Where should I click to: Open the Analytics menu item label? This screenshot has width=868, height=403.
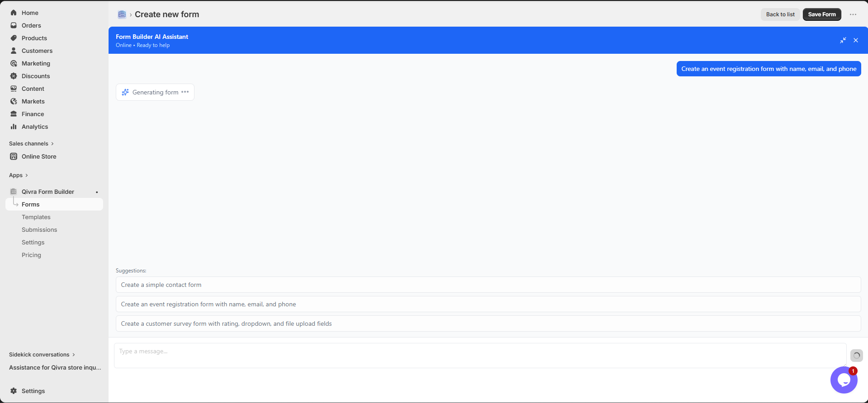coord(35,127)
